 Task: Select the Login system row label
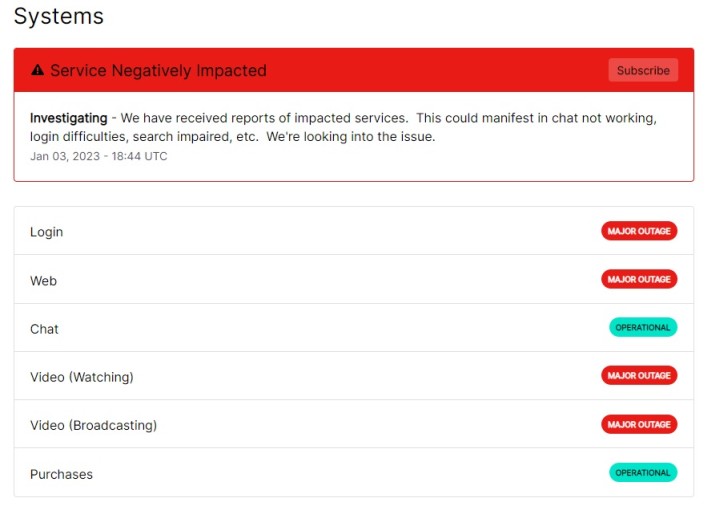coord(46,232)
